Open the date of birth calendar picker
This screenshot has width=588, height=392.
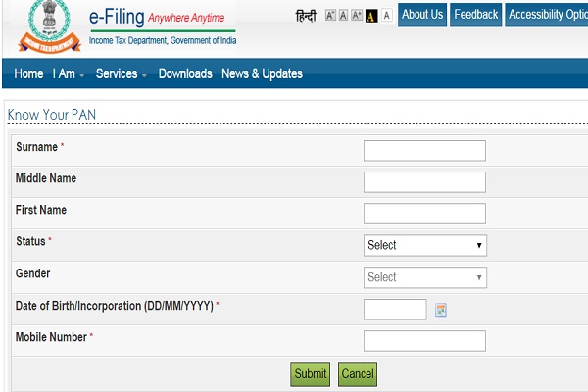point(441,310)
